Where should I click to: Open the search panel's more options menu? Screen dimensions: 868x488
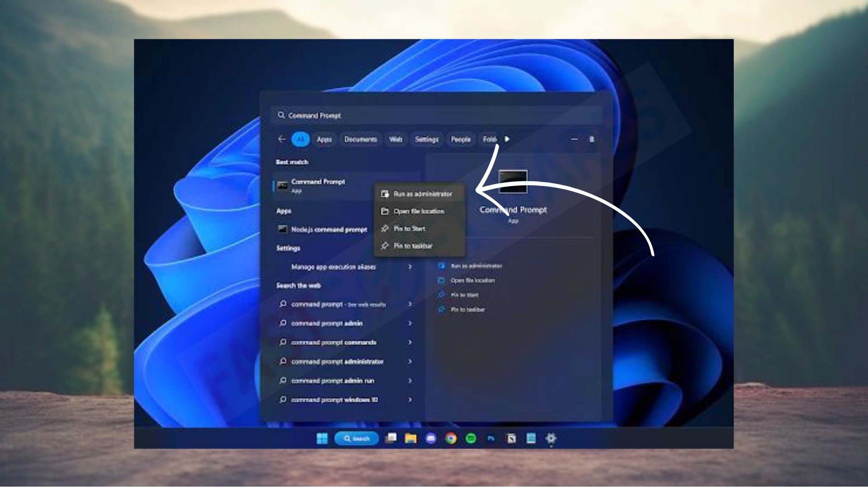[x=574, y=139]
